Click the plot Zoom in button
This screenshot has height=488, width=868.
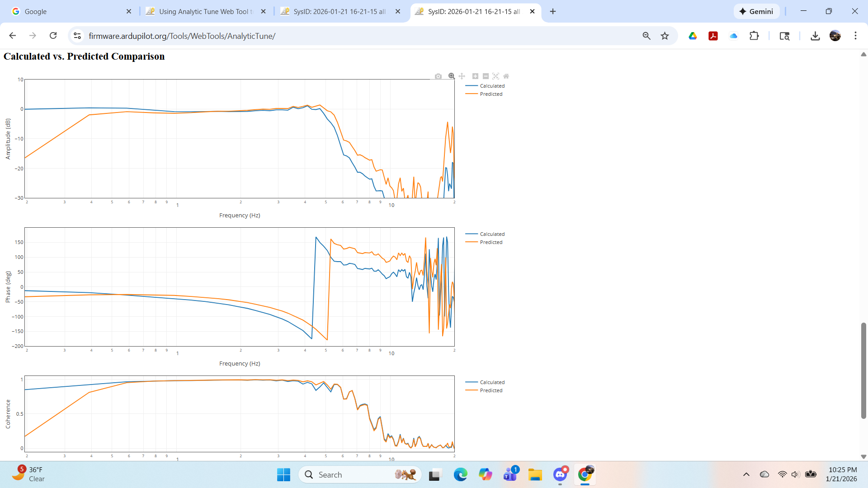pos(475,76)
